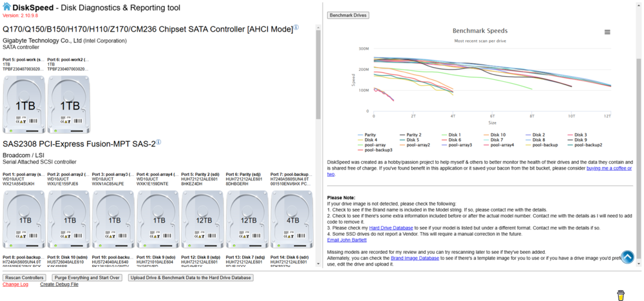This screenshot has height=301, width=644.
Task: Click the Gigabyte Technology Co., Ltd text
Action: [x=42, y=41]
